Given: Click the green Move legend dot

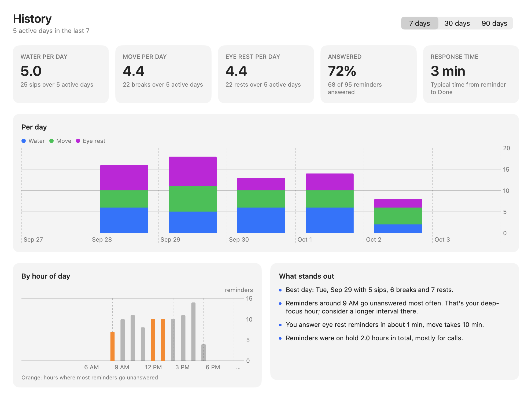Looking at the screenshot, I should click(51, 141).
